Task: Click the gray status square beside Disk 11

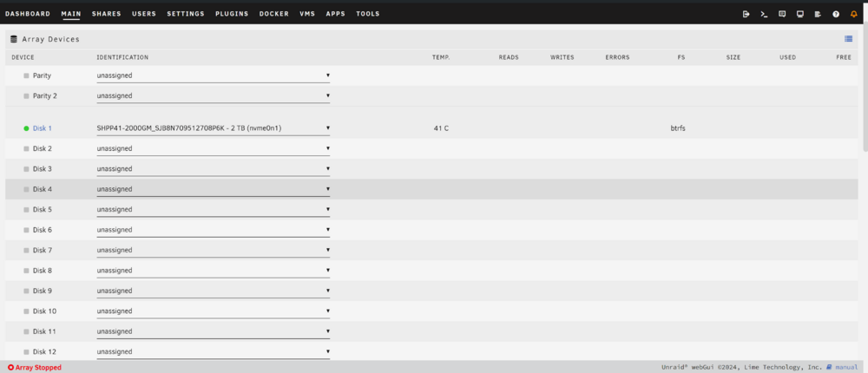Action: tap(26, 331)
